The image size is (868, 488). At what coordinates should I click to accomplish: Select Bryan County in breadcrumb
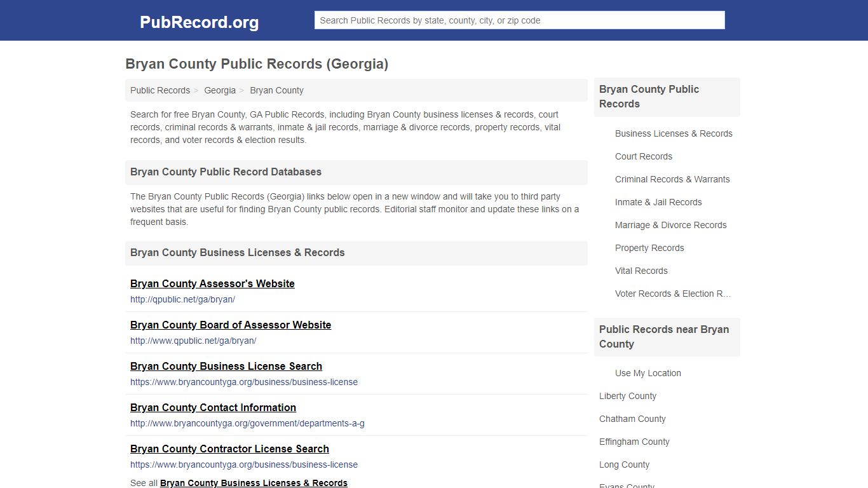pos(276,90)
